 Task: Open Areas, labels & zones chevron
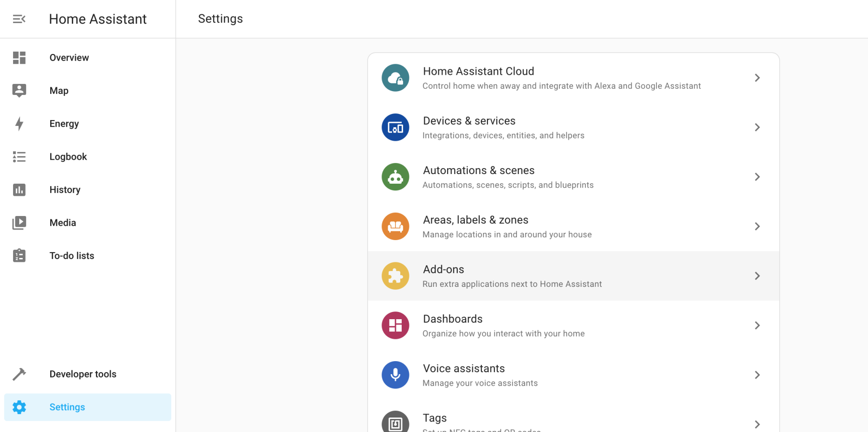(757, 227)
